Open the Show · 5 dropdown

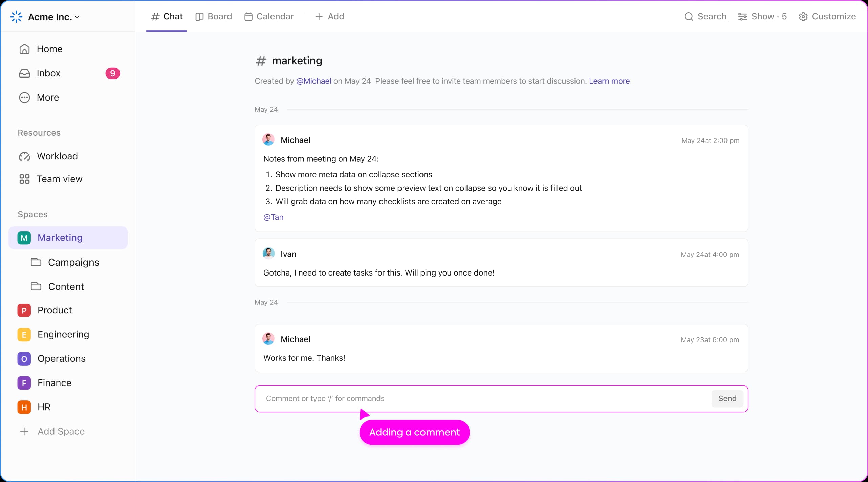point(762,16)
